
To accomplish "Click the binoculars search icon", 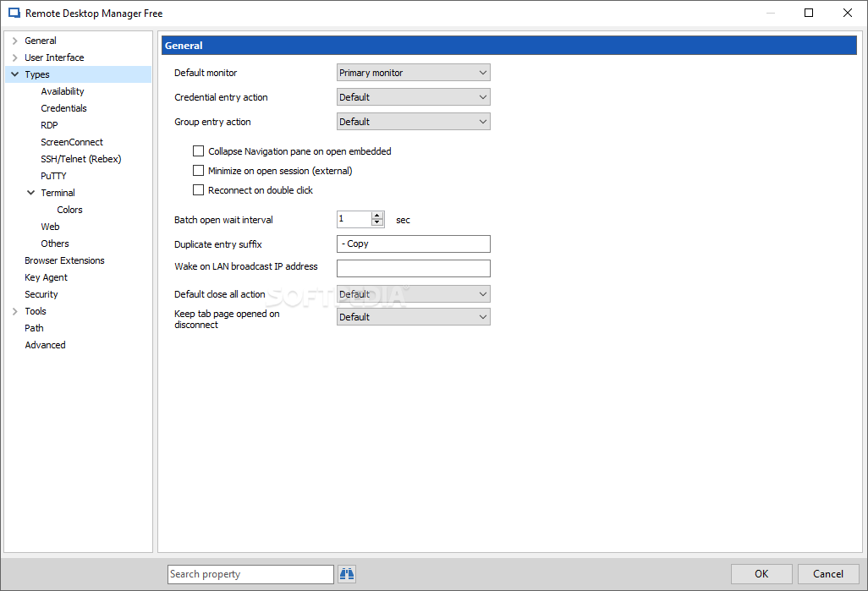I will (347, 574).
